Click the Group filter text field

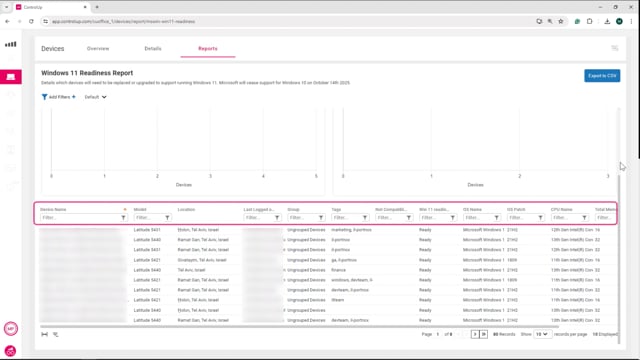coord(303,218)
